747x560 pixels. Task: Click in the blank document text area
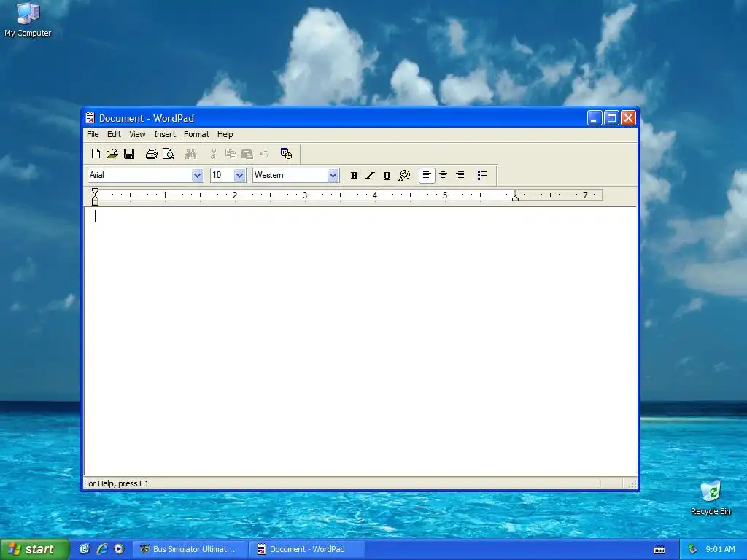click(x=360, y=341)
